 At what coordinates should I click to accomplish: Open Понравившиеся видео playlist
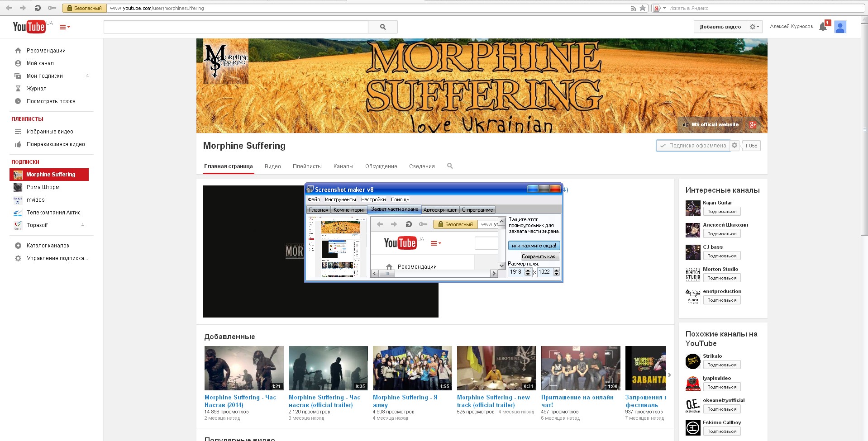pyautogui.click(x=56, y=144)
